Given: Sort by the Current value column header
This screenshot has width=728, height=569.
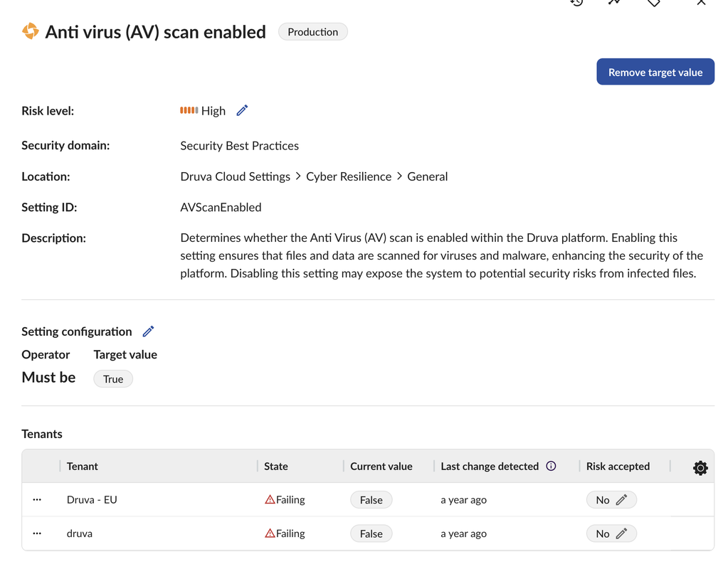Looking at the screenshot, I should pos(381,466).
